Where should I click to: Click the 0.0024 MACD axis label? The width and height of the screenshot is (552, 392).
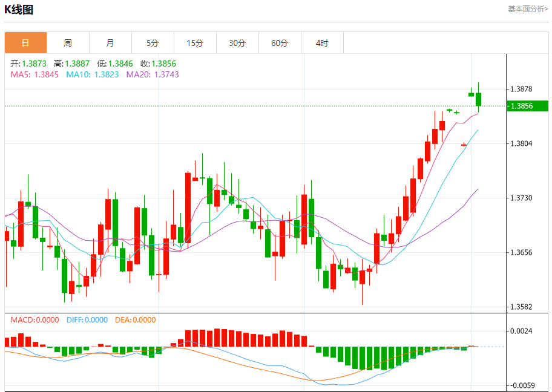tap(521, 331)
